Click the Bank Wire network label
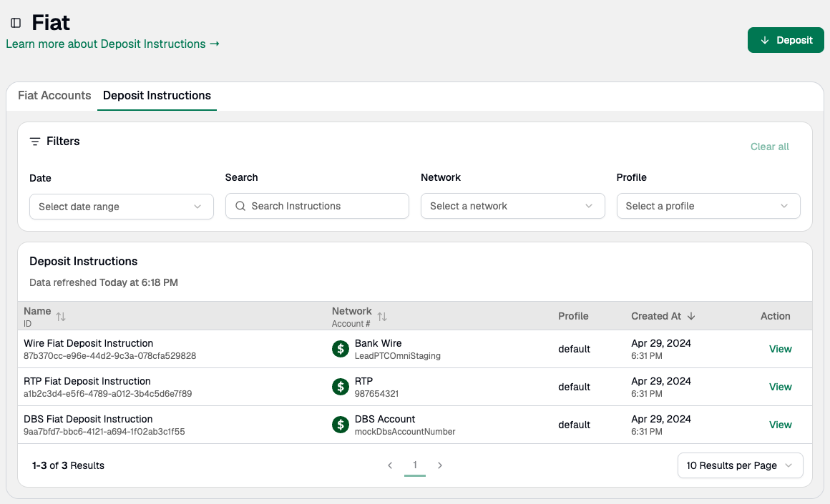 (378, 343)
